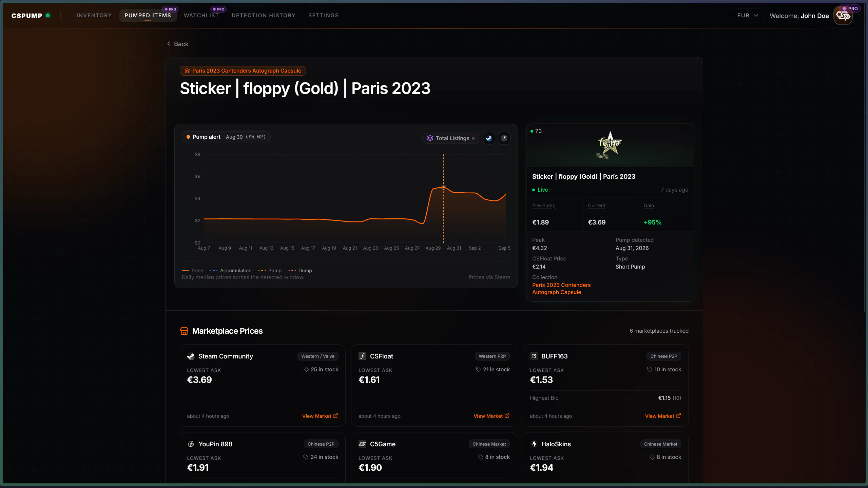
Task: Open the EUR currency dropdown
Action: [748, 16]
